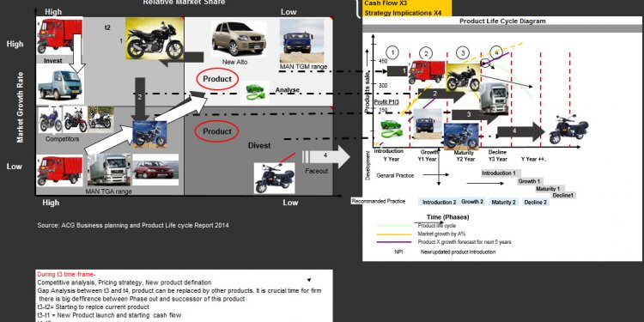Viewport: 644px width, 322px height.
Task: Click the Decline 2 box
Action: [536, 202]
